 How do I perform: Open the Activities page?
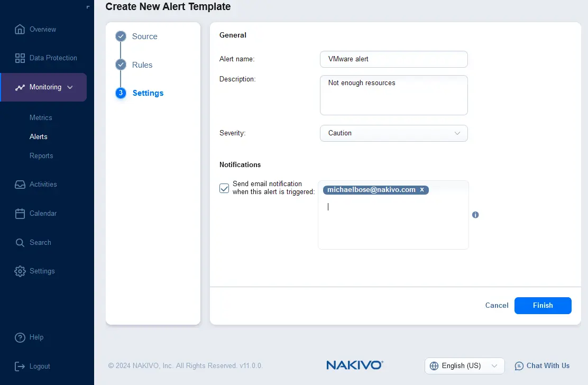[x=43, y=185]
